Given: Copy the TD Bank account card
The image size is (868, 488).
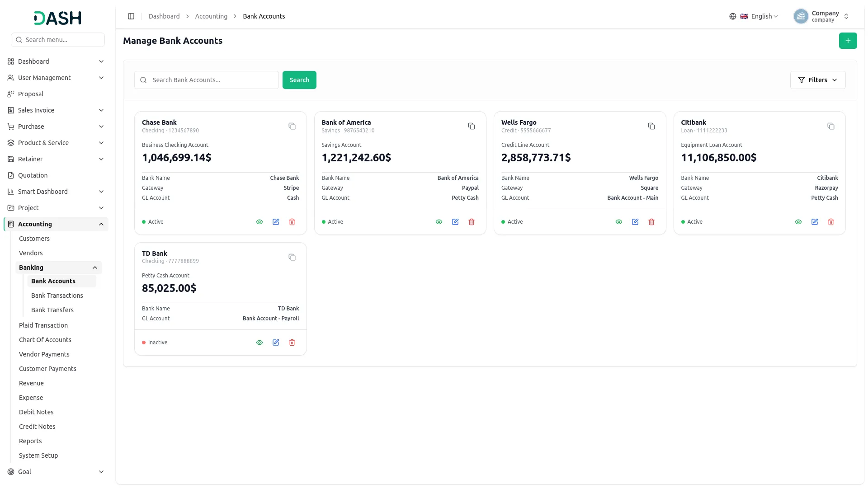Looking at the screenshot, I should coord(292,257).
